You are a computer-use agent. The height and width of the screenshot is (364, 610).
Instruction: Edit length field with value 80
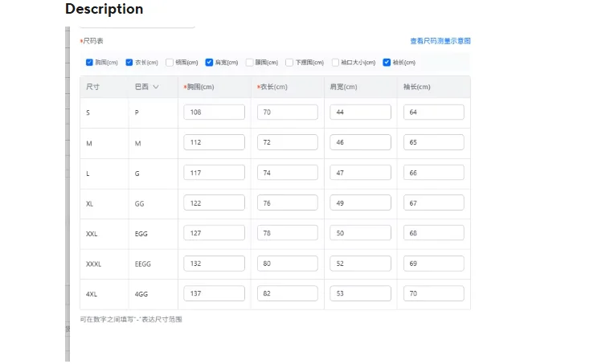[288, 264]
